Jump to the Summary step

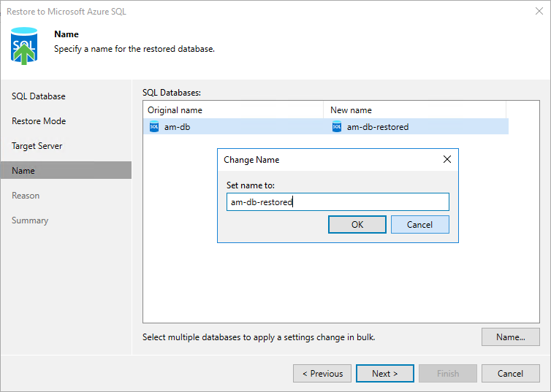coord(30,220)
